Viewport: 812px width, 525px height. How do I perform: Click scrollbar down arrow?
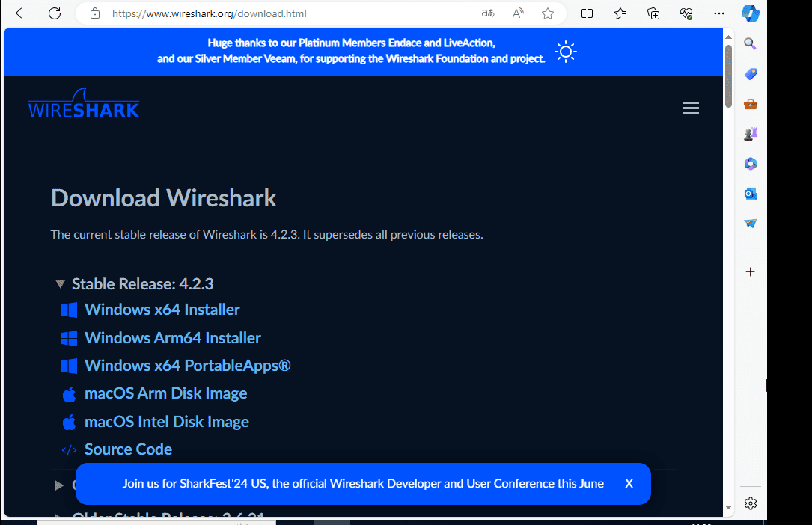728,507
